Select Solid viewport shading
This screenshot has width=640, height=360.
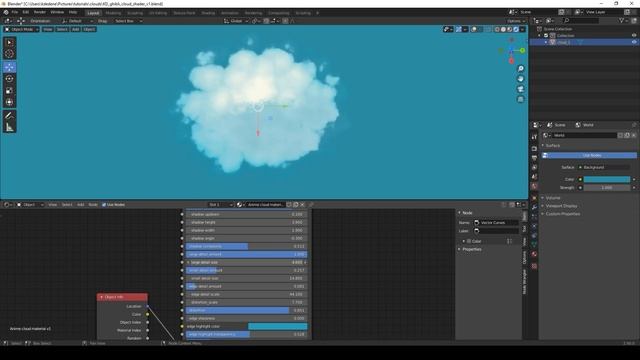pyautogui.click(x=503, y=29)
